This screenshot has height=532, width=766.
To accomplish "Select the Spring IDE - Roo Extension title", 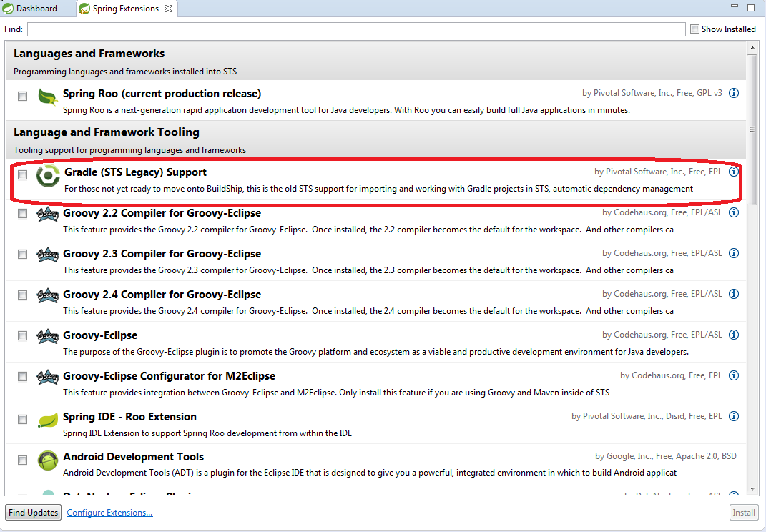I will (129, 417).
